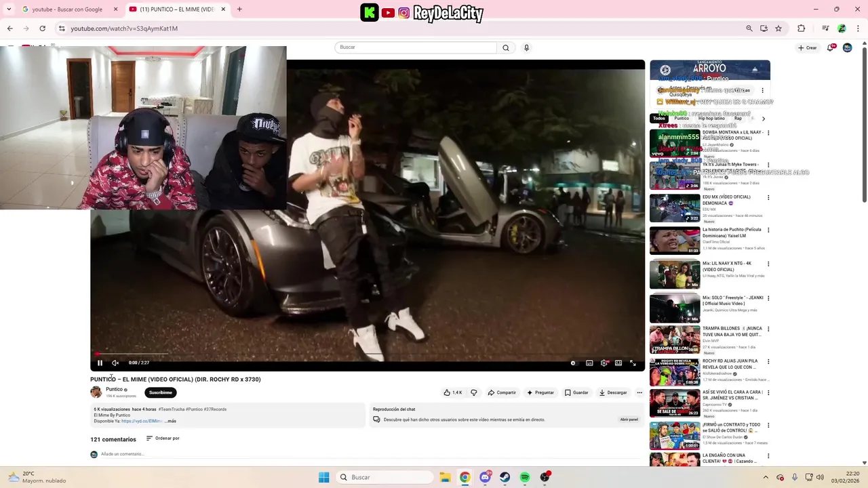
Task: Open Discord from taskbar
Action: (485, 477)
